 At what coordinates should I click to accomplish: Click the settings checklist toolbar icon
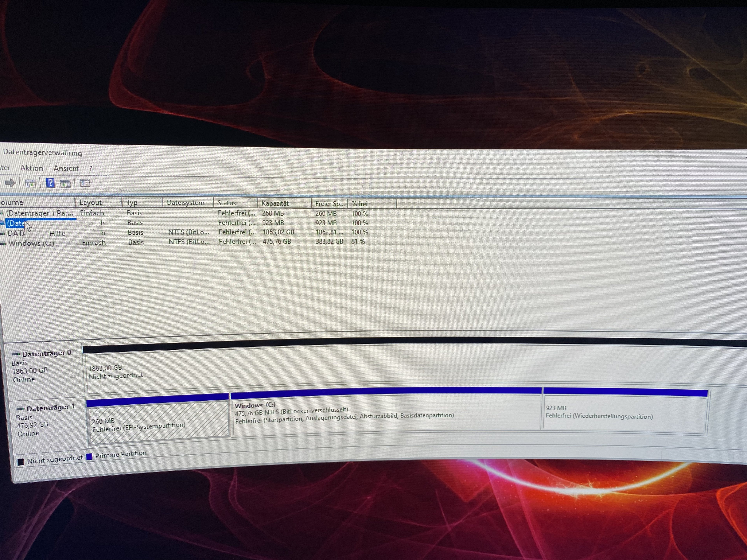point(85,183)
